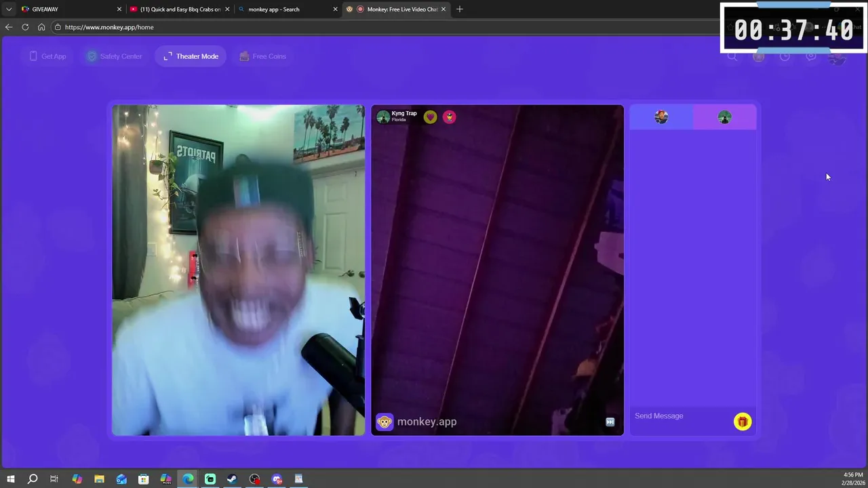Toggle Theater Mode

(x=191, y=56)
